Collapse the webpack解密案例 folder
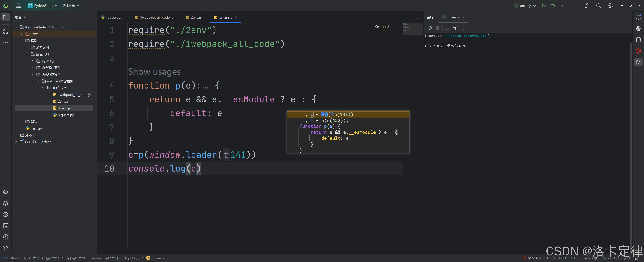 point(38,81)
